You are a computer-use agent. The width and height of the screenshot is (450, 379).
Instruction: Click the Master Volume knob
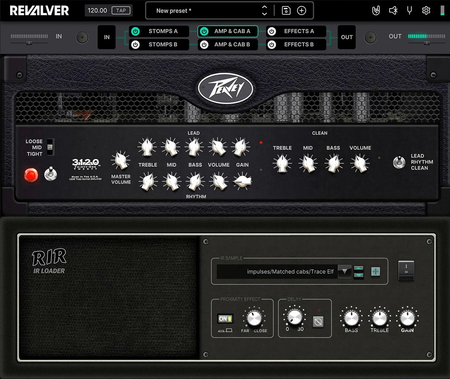click(120, 161)
